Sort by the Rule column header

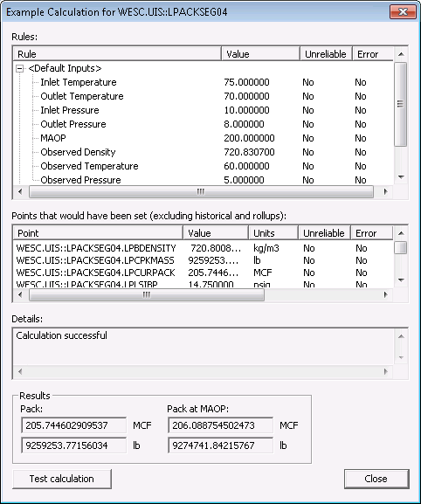(117, 53)
